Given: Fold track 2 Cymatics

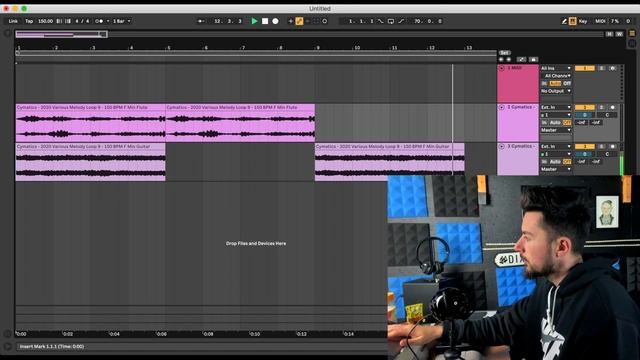Looking at the screenshot, I should click(x=502, y=107).
